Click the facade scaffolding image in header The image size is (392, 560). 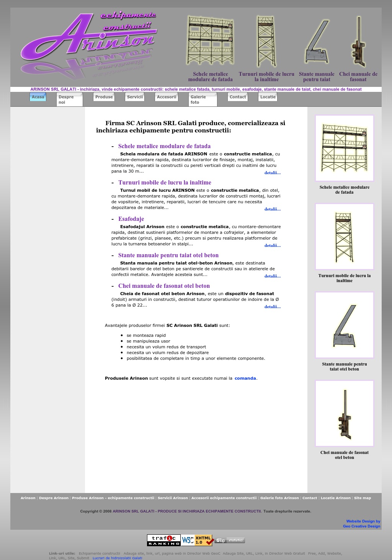click(210, 41)
